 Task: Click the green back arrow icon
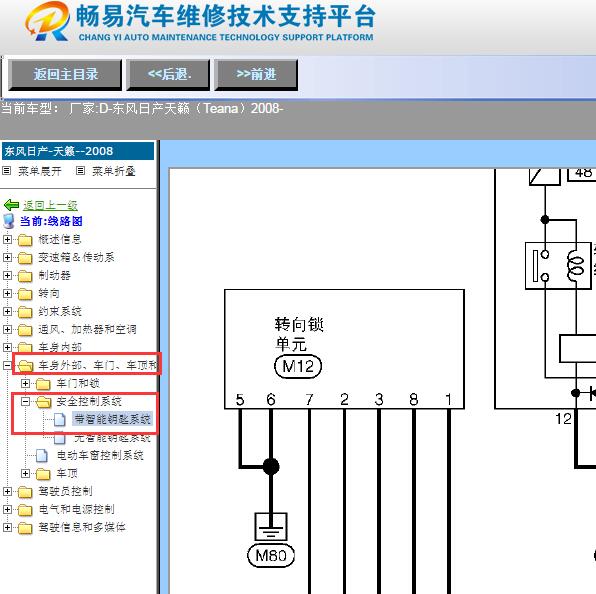11,205
